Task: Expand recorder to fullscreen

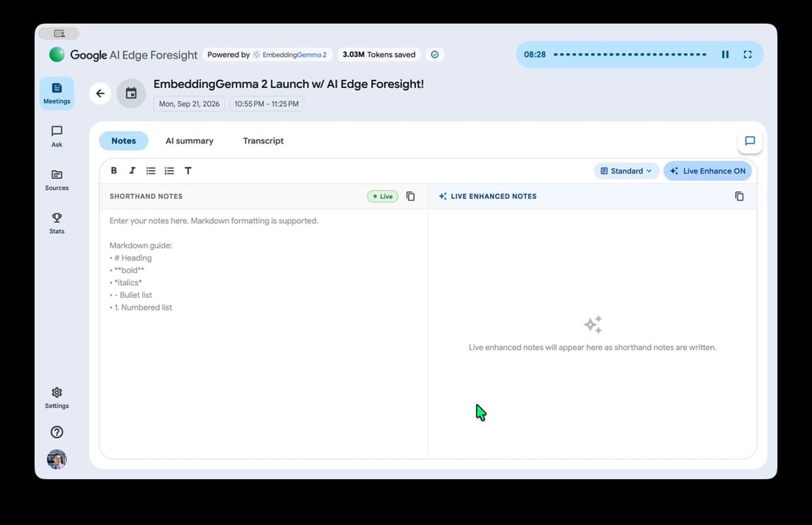Action: pos(748,54)
